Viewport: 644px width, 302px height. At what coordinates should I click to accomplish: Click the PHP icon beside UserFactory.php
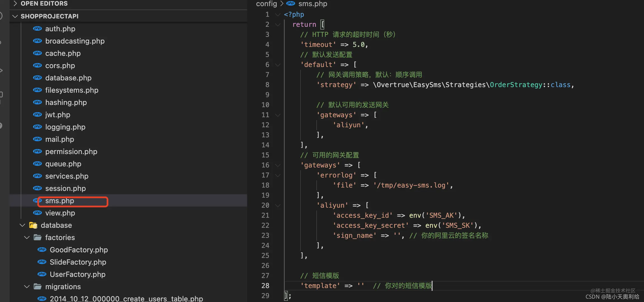42,274
